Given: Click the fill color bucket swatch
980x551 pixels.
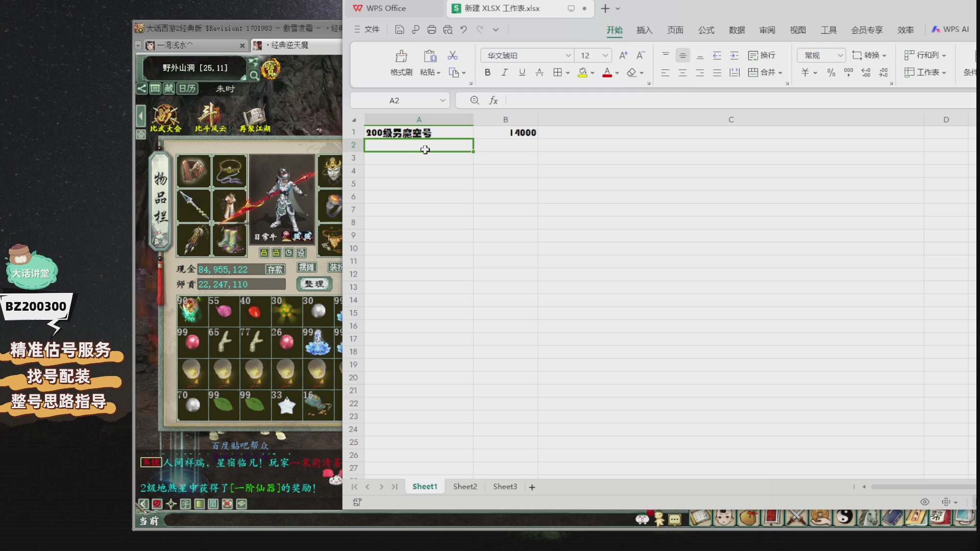Looking at the screenshot, I should click(582, 72).
